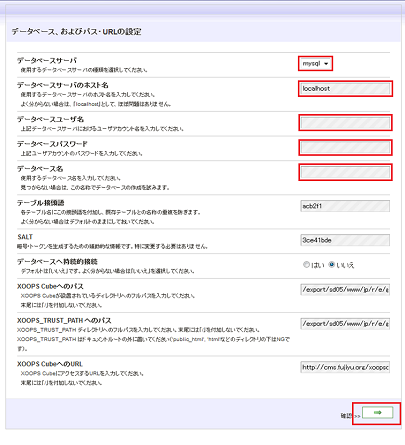This screenshot has width=405, height=445.
Task: Click the データベースへ持続的接続 label
Action: click(x=57, y=261)
